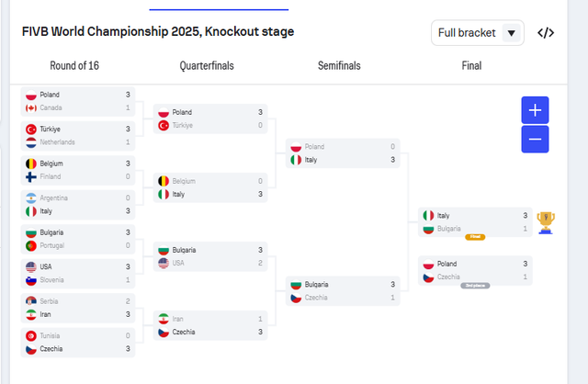
Task: Click the USA flag in Quarterfinals
Action: 164,263
